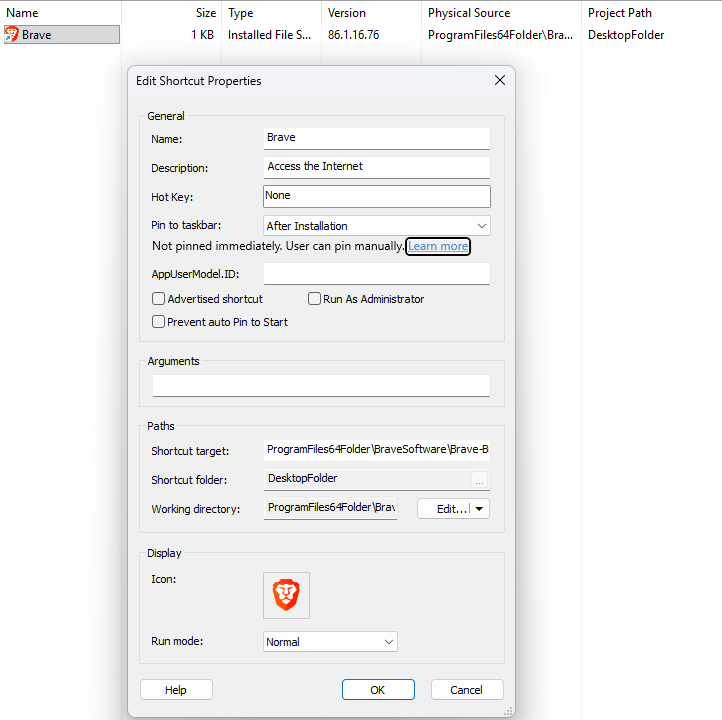Open Pin to taskbar dropdown
This screenshot has height=720, width=722.
click(377, 226)
